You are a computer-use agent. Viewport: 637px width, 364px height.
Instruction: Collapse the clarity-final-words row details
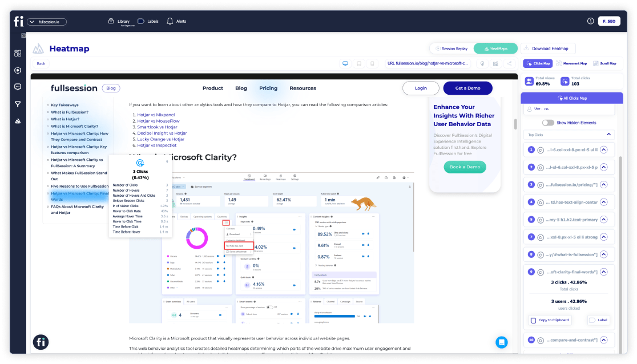pos(604,272)
